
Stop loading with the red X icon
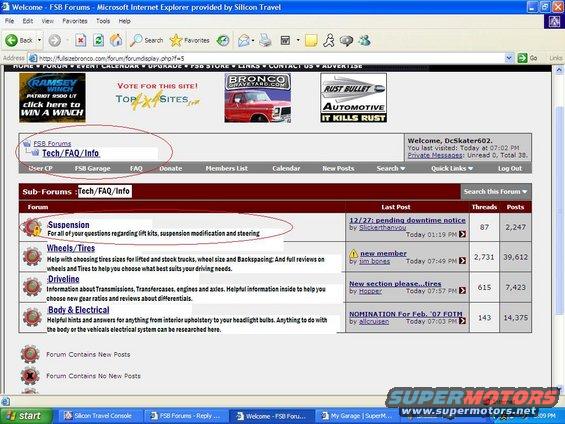coord(80,40)
